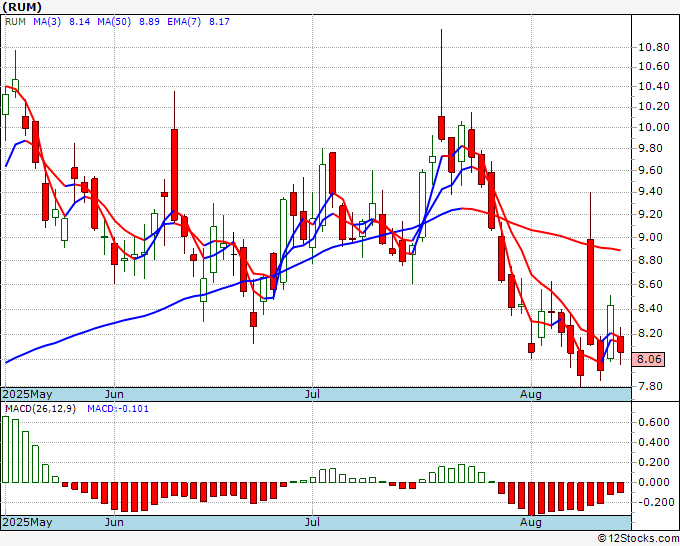Click the MACD:-0.101 value
This screenshot has width=680, height=546.
pyautogui.click(x=118, y=409)
